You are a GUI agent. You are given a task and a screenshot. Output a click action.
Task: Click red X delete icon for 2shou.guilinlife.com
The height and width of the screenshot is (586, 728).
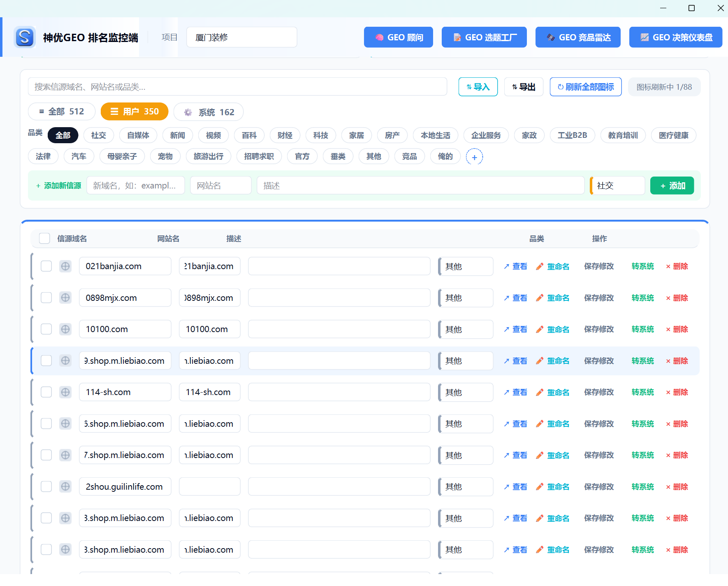coord(668,487)
